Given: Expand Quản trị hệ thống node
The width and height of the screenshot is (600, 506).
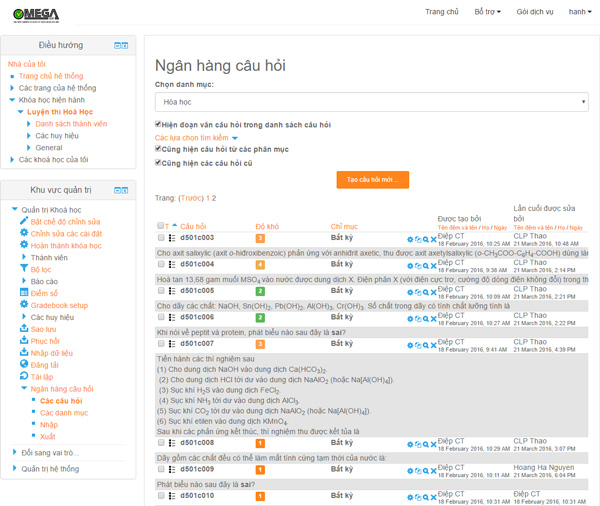Looking at the screenshot, I should tap(15, 468).
